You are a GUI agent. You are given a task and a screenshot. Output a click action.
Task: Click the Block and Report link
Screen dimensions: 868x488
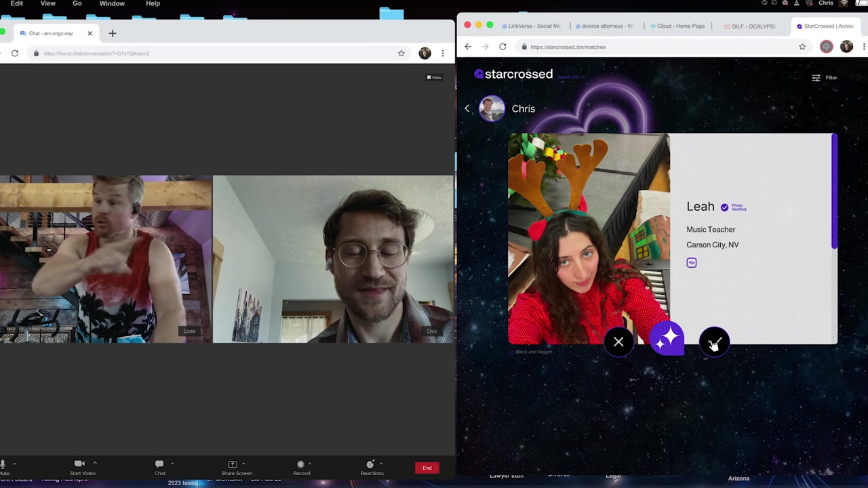tap(534, 352)
